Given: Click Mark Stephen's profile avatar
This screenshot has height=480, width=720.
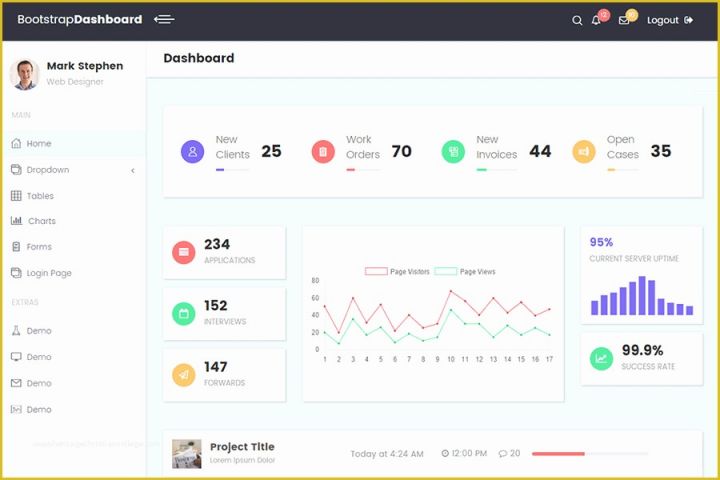Looking at the screenshot, I should (x=24, y=74).
